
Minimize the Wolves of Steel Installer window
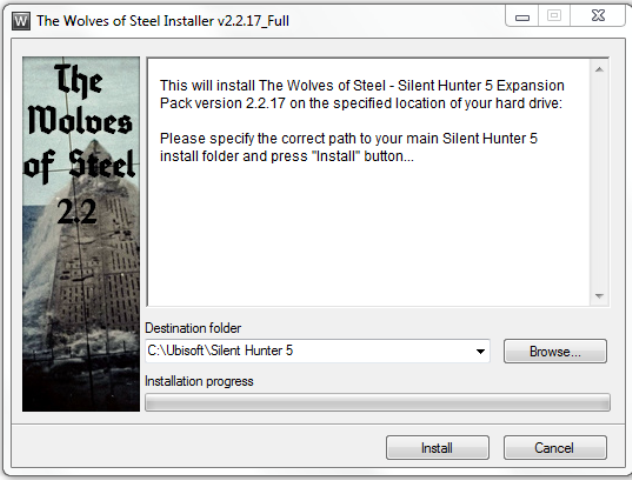pyautogui.click(x=520, y=17)
